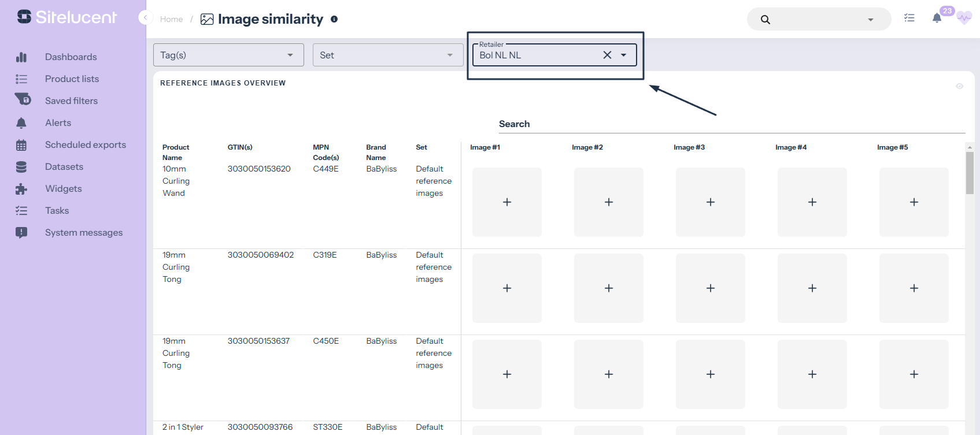Click the Widgets puzzle piece icon
This screenshot has width=980, height=435.
21,189
